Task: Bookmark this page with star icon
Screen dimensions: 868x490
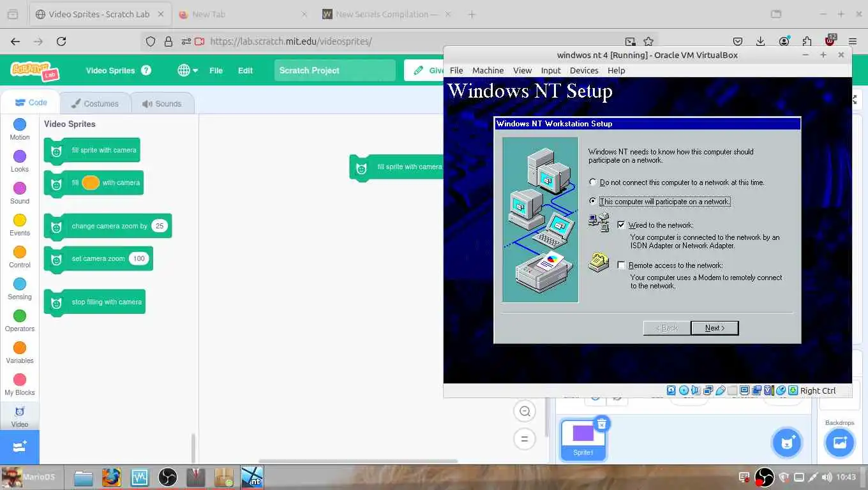Action: (x=648, y=41)
